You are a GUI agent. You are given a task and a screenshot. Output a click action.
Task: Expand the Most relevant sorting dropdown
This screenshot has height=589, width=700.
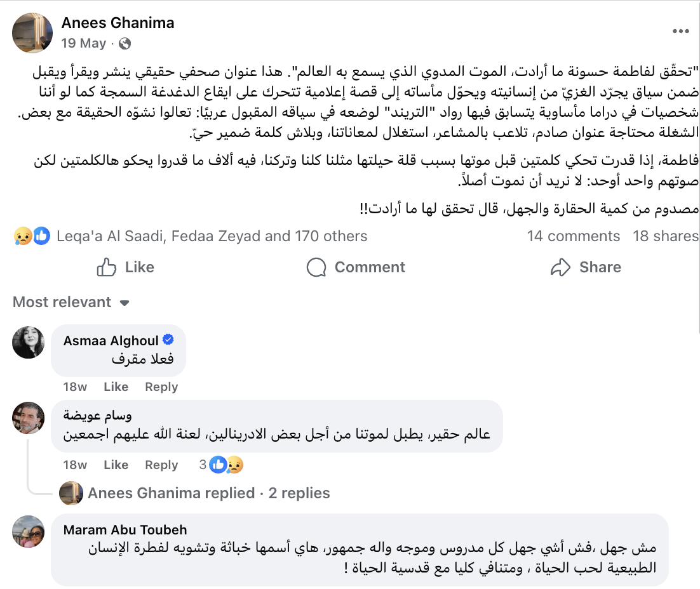[x=71, y=302]
